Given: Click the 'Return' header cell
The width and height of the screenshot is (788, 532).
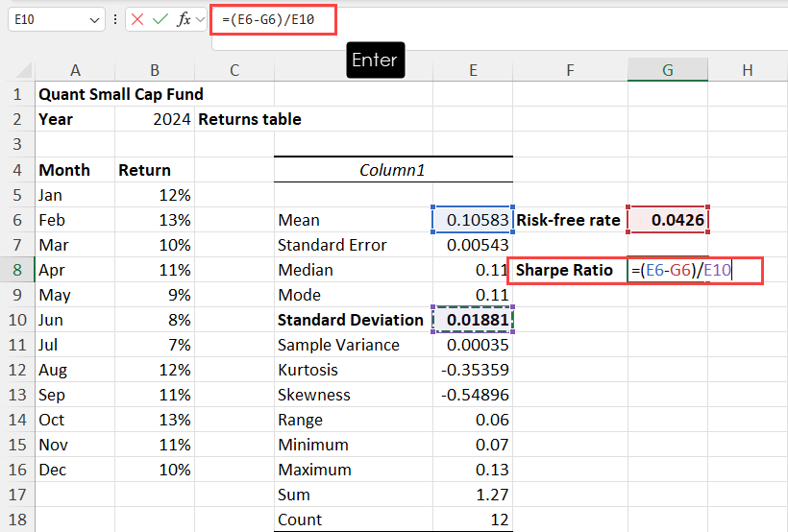Looking at the screenshot, I should point(155,170).
